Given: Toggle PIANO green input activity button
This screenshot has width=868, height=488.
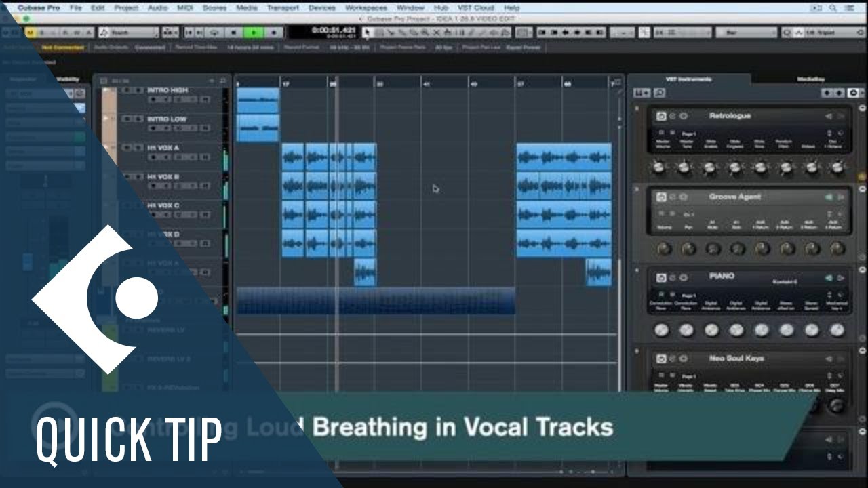Looking at the screenshot, I should tap(829, 277).
